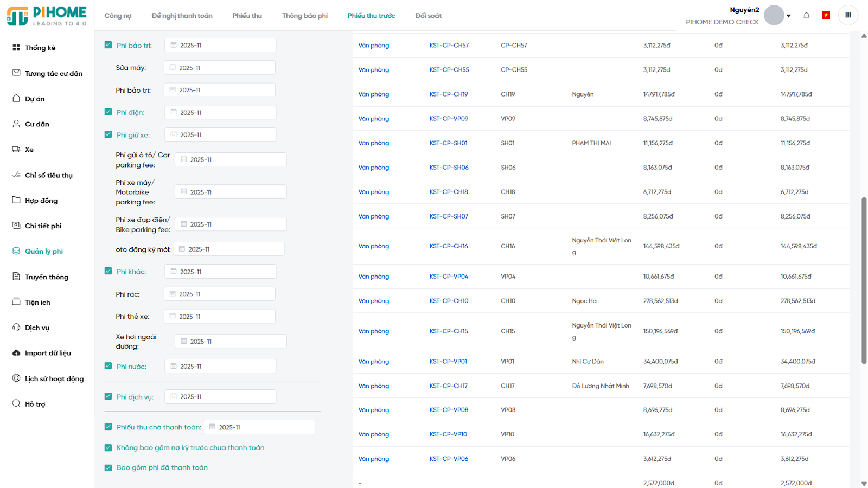
Task: Open the KST-CP-CH19 link
Action: (448, 94)
